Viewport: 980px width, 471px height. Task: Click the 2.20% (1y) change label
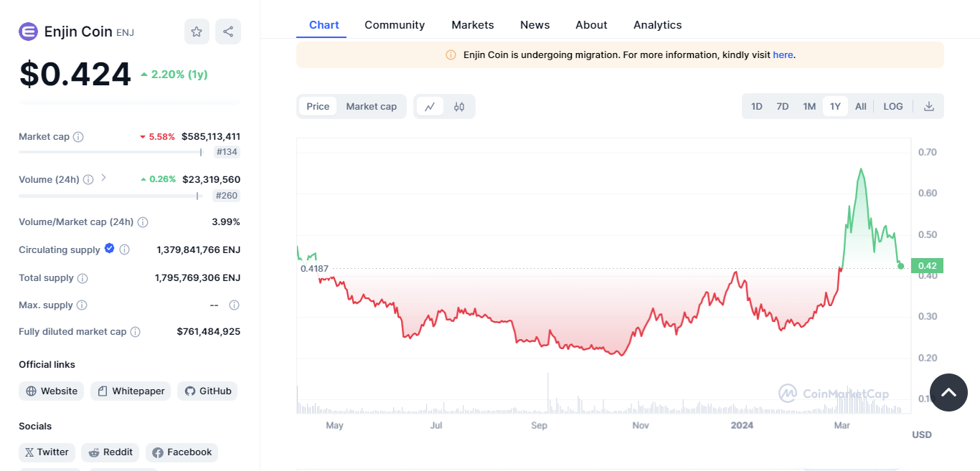[x=174, y=75]
